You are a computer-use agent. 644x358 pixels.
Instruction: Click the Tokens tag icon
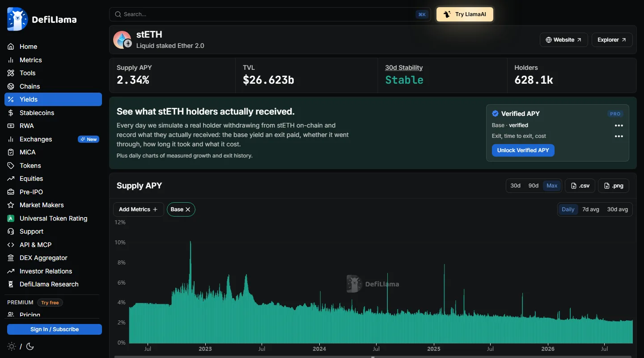11,166
